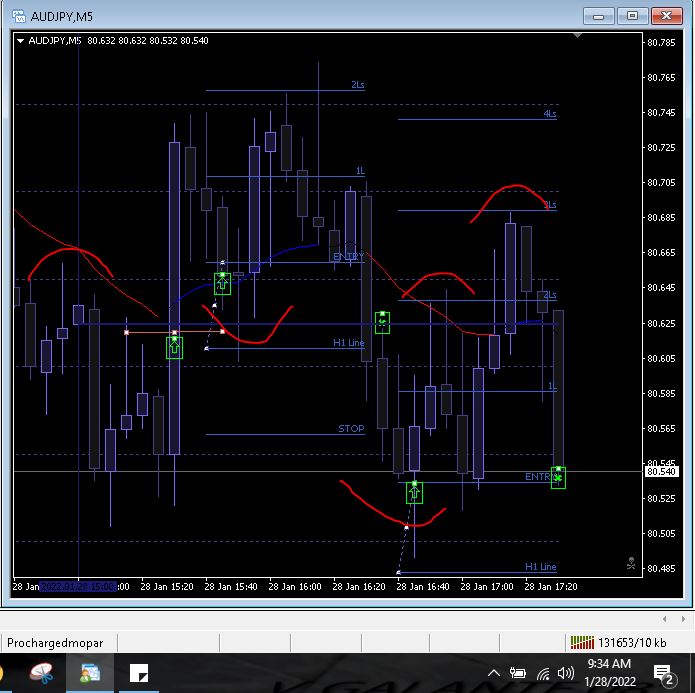Click the highlighted current price tag 80.540
The height and width of the screenshot is (693, 695).
click(x=661, y=472)
